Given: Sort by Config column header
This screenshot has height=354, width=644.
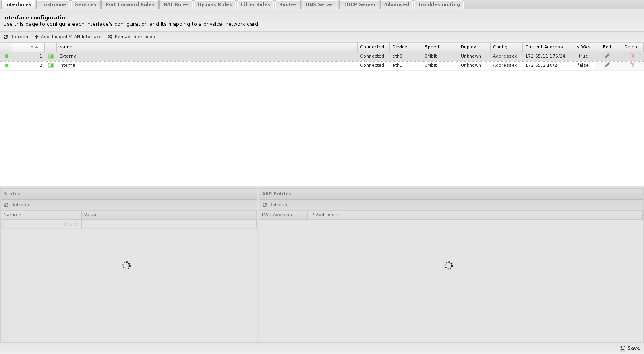Looking at the screenshot, I should (506, 47).
